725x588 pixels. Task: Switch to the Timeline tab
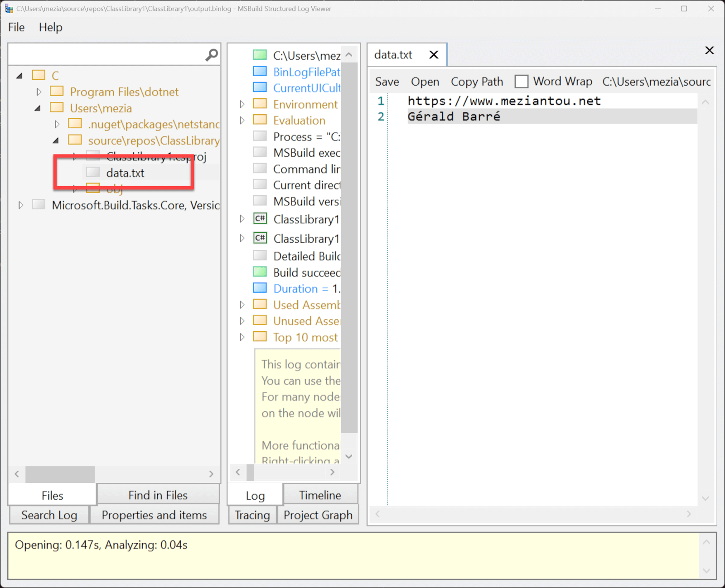point(320,495)
